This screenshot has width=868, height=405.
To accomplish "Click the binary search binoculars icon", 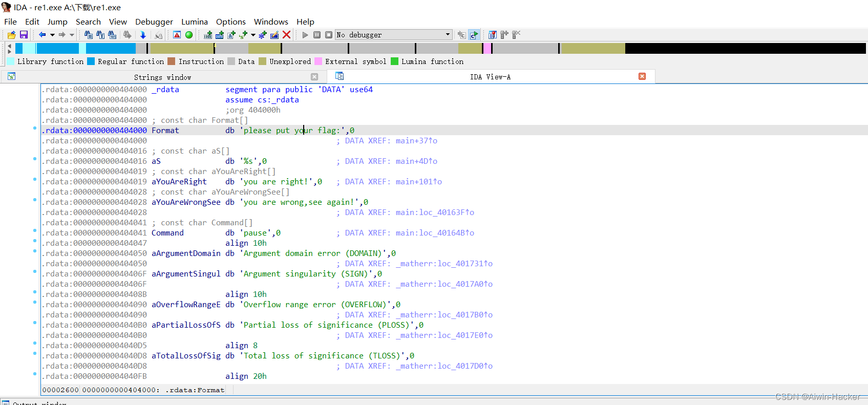I will (x=112, y=35).
